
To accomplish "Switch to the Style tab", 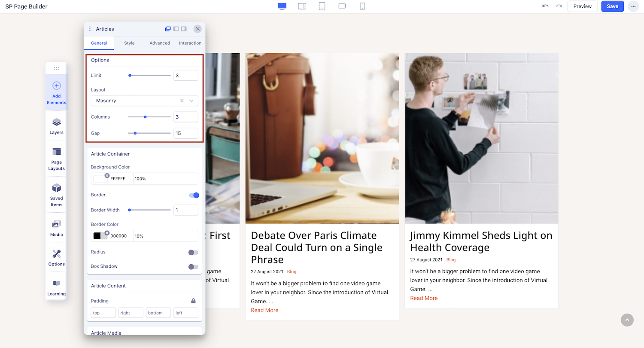I will 129,43.
